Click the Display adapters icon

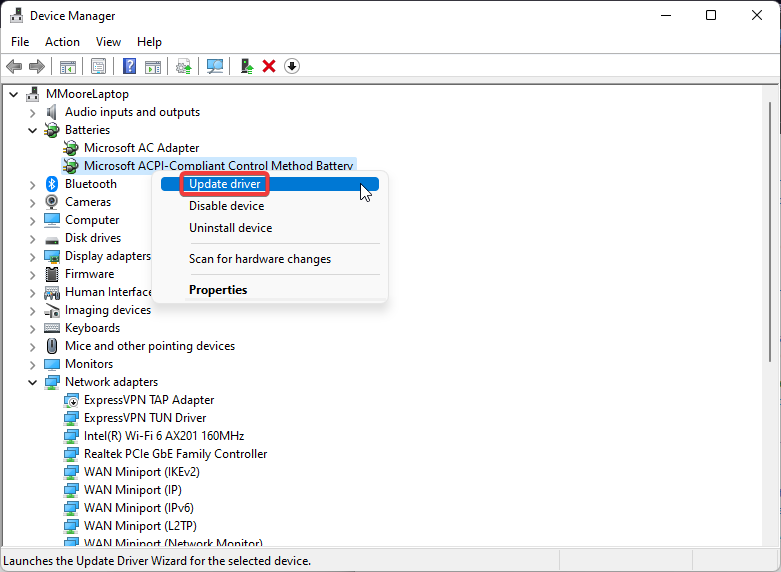click(52, 256)
